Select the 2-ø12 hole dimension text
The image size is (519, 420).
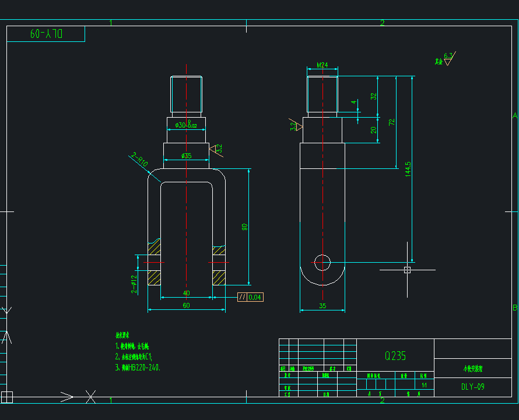(134, 284)
